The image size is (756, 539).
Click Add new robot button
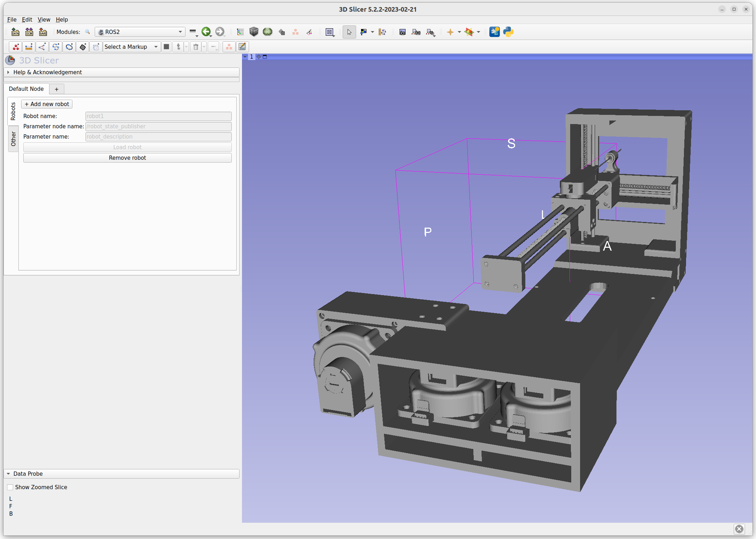[48, 104]
